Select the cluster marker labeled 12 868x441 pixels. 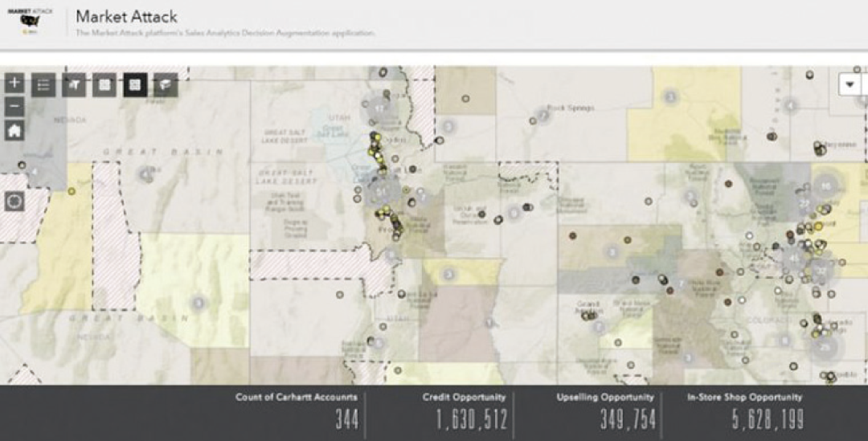click(x=379, y=108)
